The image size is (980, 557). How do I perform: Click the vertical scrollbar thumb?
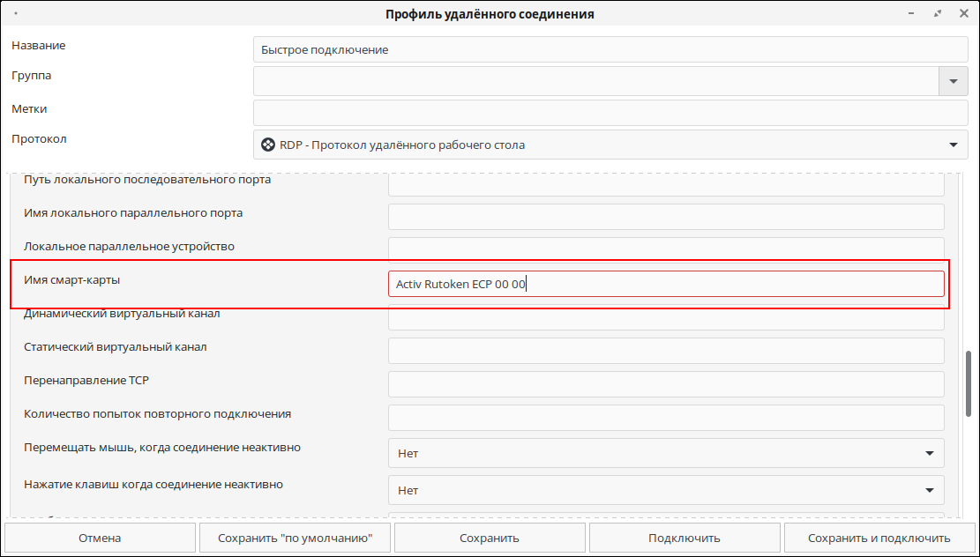(969, 383)
